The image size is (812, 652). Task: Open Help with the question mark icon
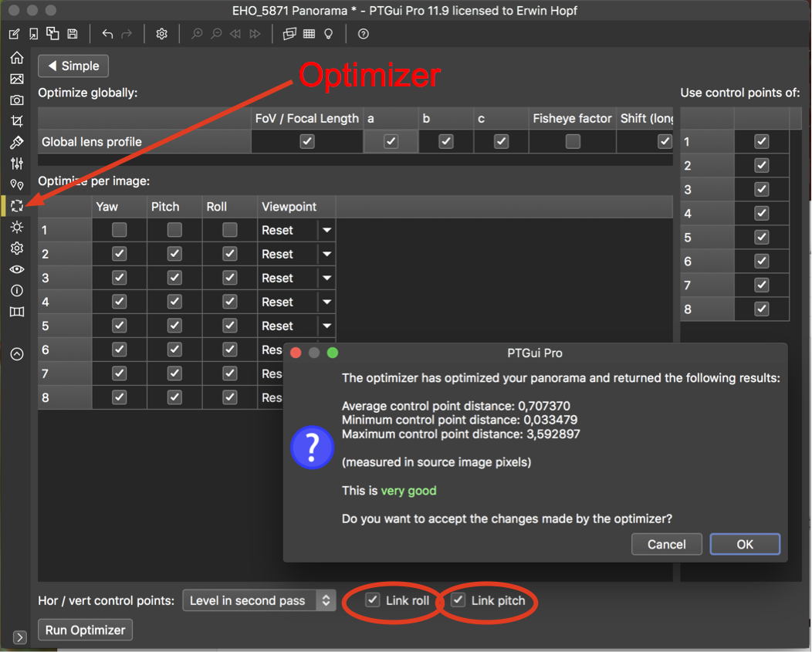(364, 34)
